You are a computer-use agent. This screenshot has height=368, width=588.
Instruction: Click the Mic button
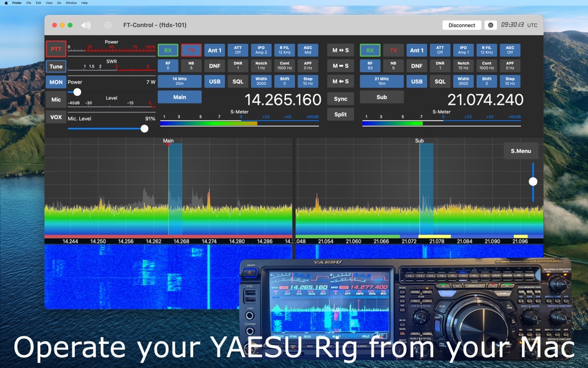coord(56,100)
